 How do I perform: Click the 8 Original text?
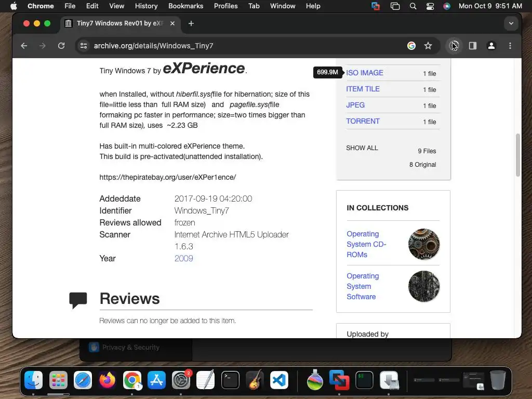[422, 165]
